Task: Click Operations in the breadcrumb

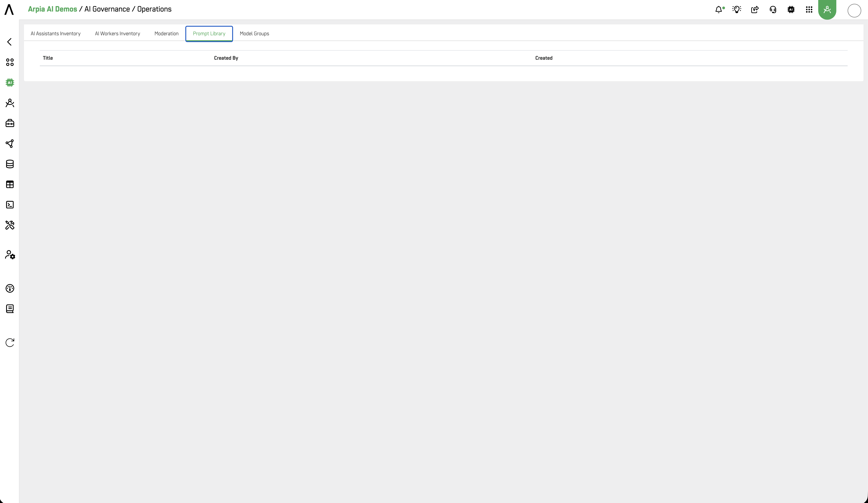Action: click(x=154, y=9)
